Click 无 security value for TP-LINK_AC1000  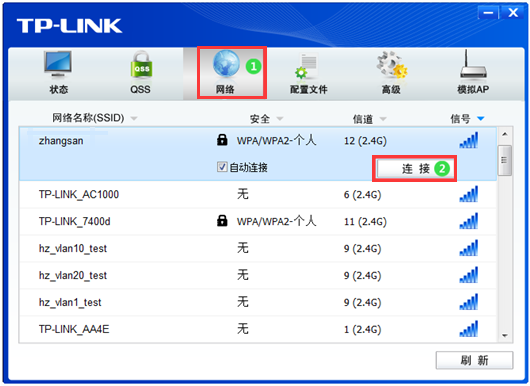[243, 194]
